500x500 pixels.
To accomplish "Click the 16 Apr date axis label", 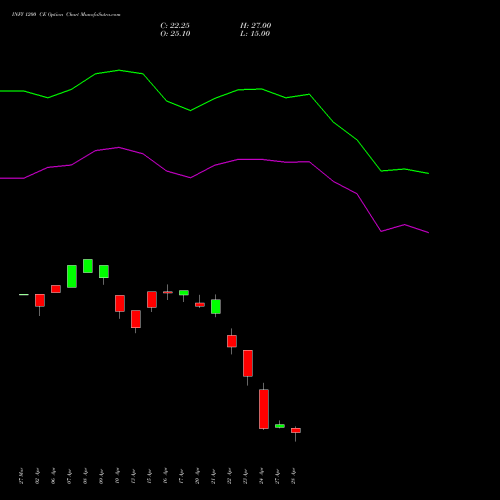I will click(165, 476).
